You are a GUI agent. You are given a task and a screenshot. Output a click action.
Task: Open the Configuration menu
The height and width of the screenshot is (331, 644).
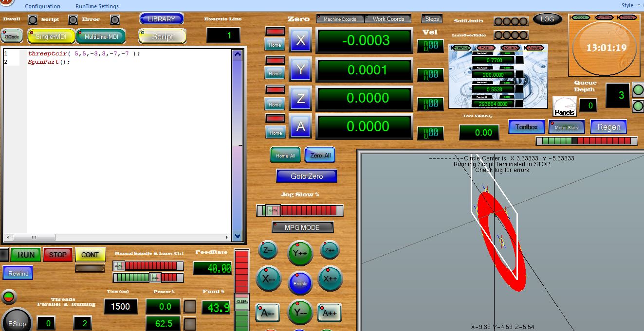click(x=43, y=6)
